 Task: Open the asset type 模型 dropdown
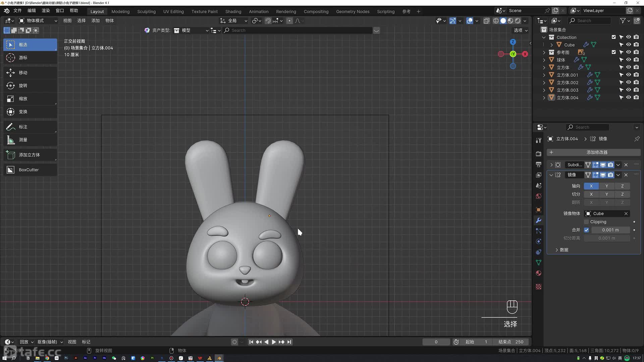tap(191, 31)
